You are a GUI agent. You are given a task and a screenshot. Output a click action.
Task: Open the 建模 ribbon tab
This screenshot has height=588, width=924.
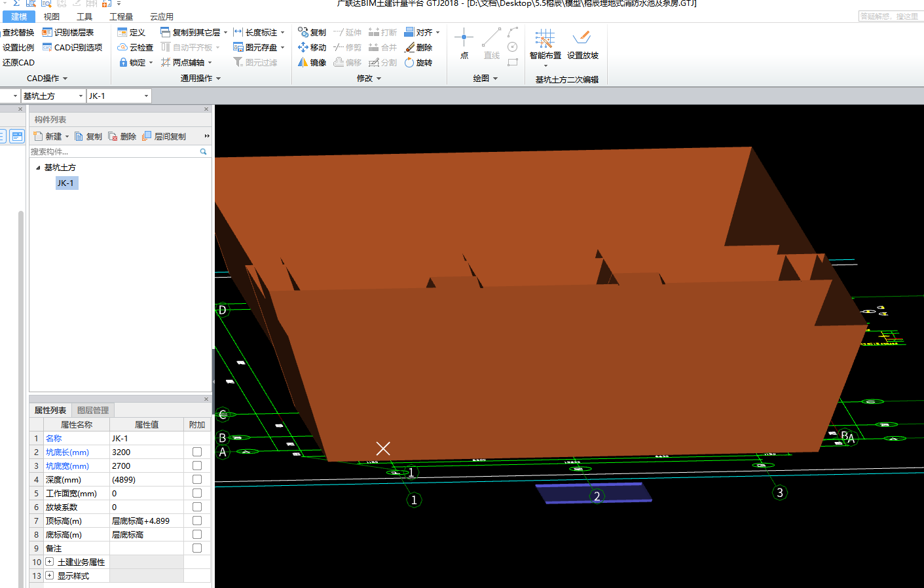click(x=19, y=16)
